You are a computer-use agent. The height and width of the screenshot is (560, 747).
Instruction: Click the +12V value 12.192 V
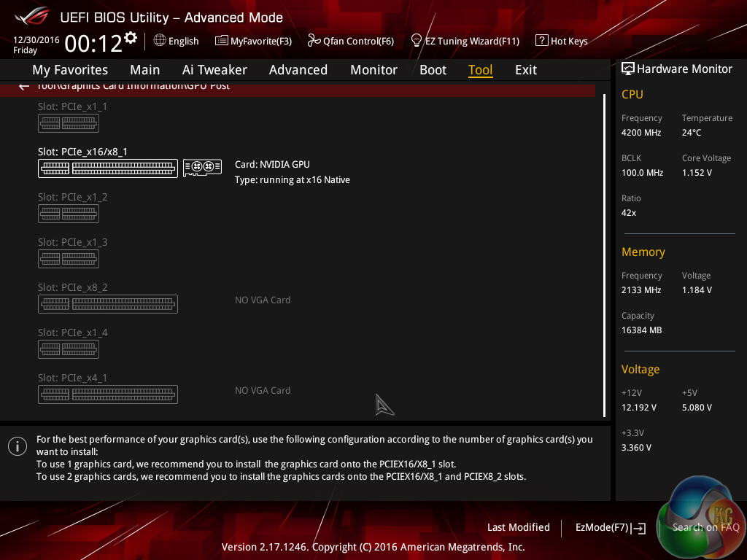pyautogui.click(x=639, y=408)
